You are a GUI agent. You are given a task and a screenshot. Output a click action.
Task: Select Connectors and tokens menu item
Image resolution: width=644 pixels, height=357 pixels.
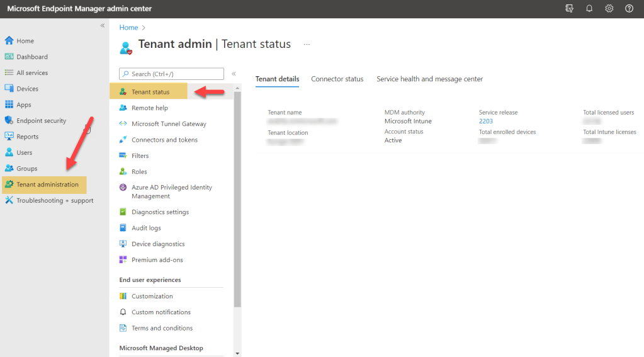pyautogui.click(x=164, y=140)
